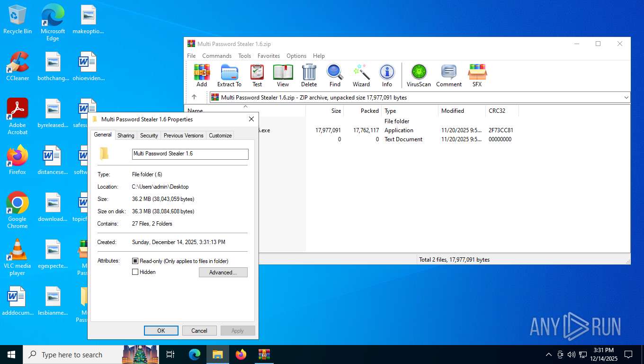Click the Extract To toolbar icon

(x=229, y=76)
